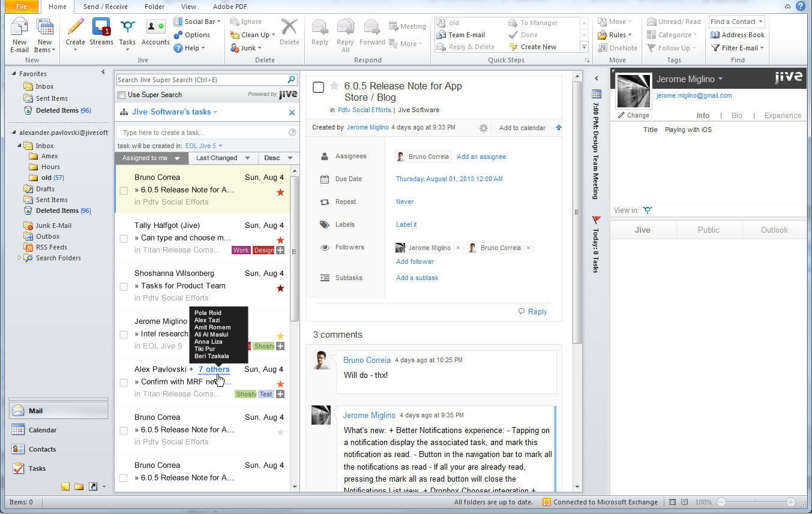
Task: Open the File tab
Action: click(x=21, y=7)
